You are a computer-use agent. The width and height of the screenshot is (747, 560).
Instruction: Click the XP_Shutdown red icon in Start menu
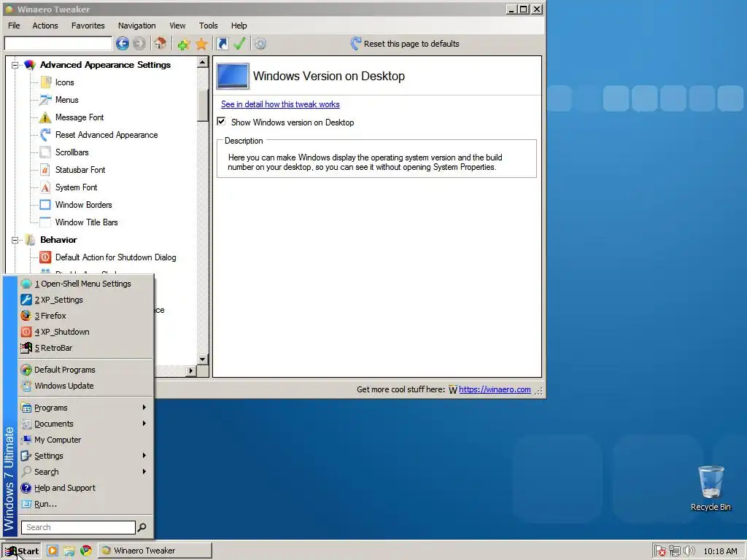point(26,332)
